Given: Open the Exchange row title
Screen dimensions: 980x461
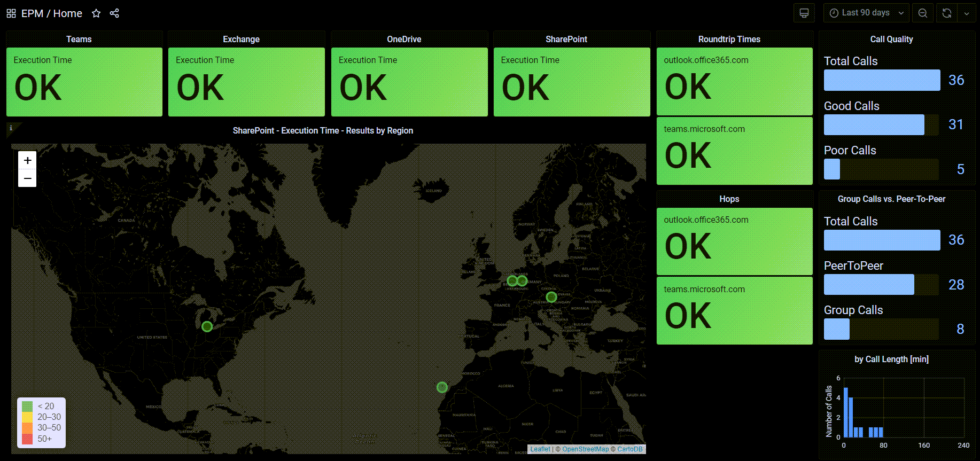Looking at the screenshot, I should click(241, 39).
